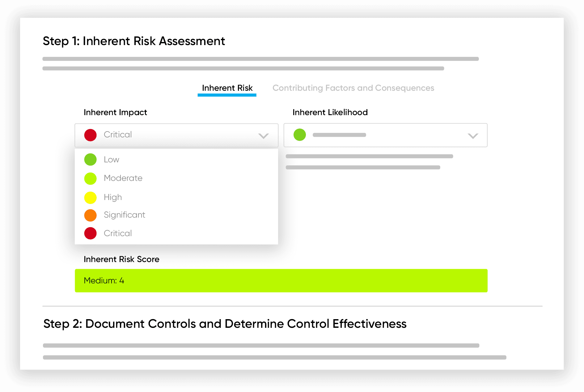Viewport: 584px width, 392px height.
Task: Click the orange dot beside Significant
Action: [x=90, y=215]
